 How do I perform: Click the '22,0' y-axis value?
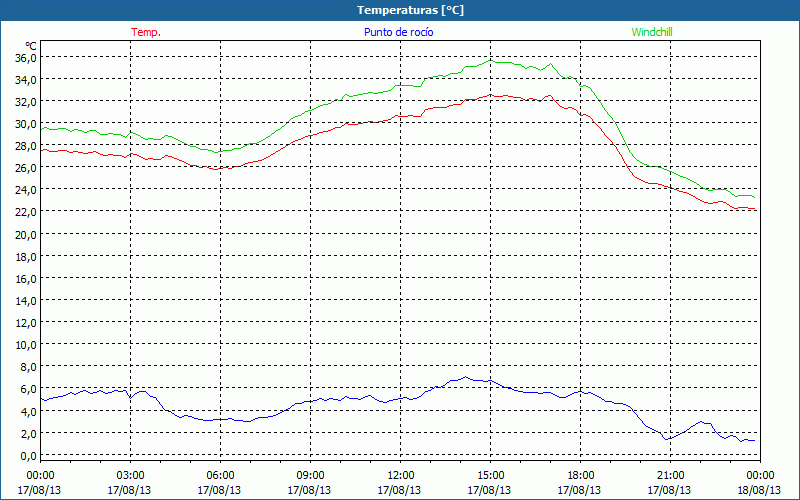click(x=26, y=212)
